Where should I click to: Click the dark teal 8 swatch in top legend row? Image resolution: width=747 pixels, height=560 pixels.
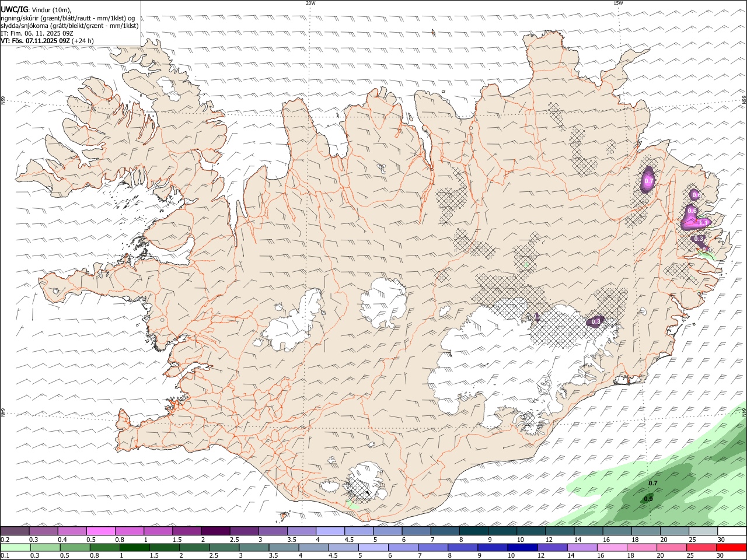(x=473, y=531)
